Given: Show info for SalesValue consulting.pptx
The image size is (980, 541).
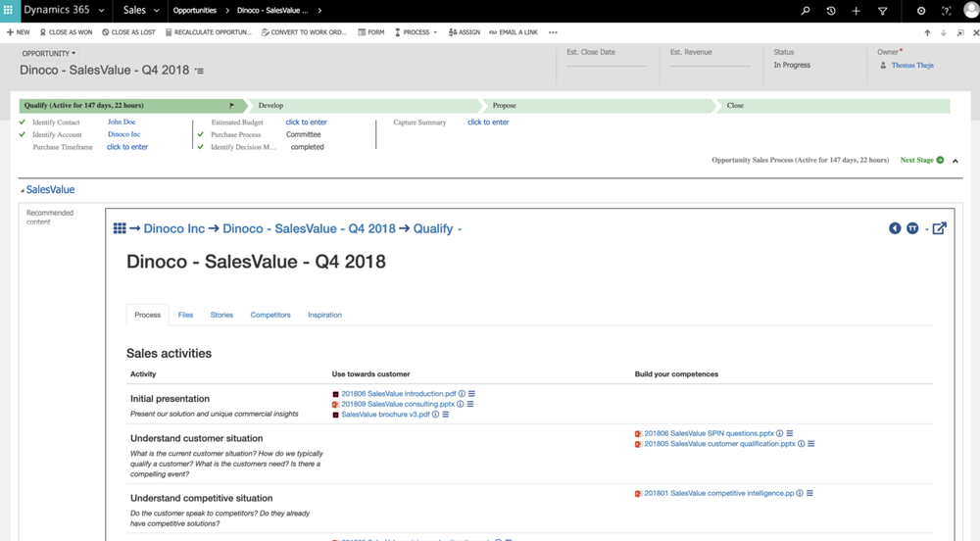Looking at the screenshot, I should [x=460, y=404].
